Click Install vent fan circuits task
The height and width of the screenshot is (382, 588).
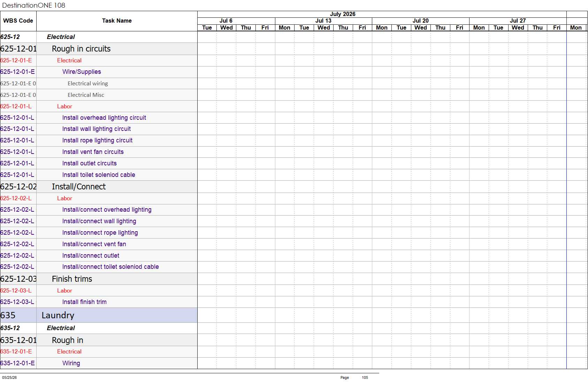pos(93,152)
